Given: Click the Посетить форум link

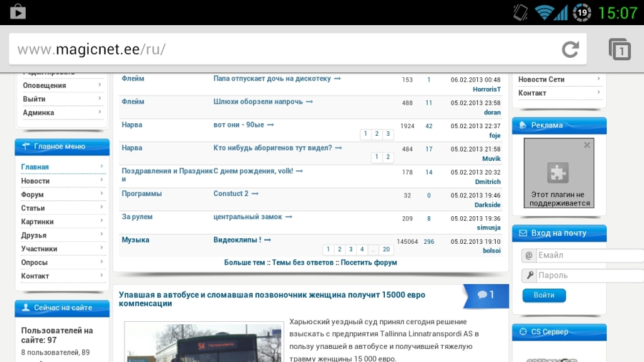Looking at the screenshot, I should [369, 263].
